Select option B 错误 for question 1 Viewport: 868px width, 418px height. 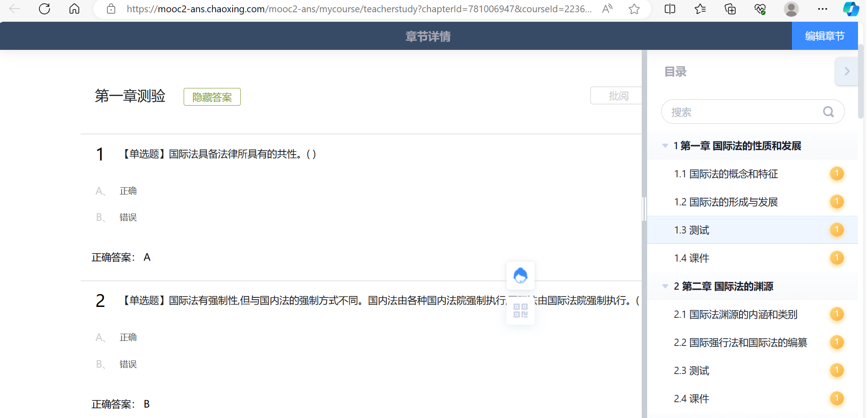(128, 218)
